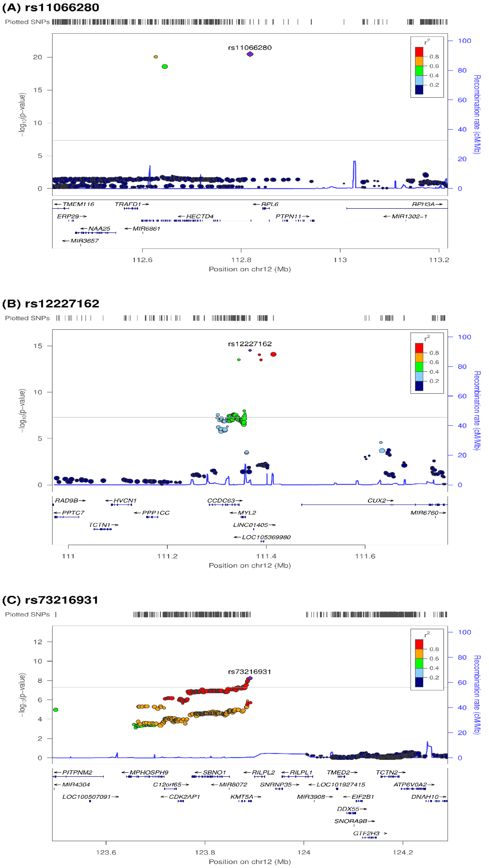Click the Plotted SNPs tick bar above panel A

click(236, 22)
